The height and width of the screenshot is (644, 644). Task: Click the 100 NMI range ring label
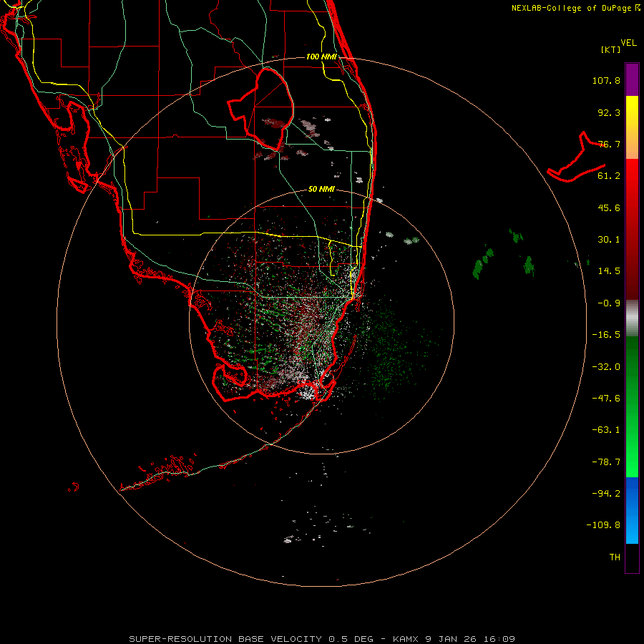coord(321,57)
